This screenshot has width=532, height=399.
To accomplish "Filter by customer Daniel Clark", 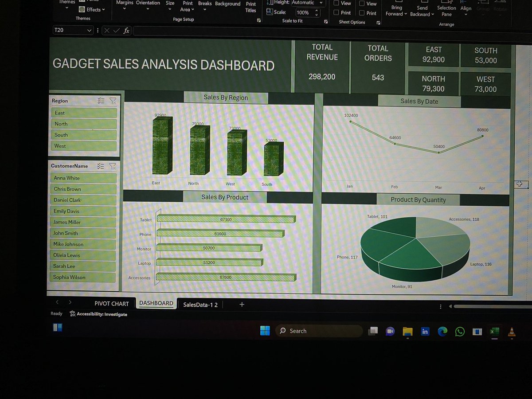I will (x=83, y=200).
